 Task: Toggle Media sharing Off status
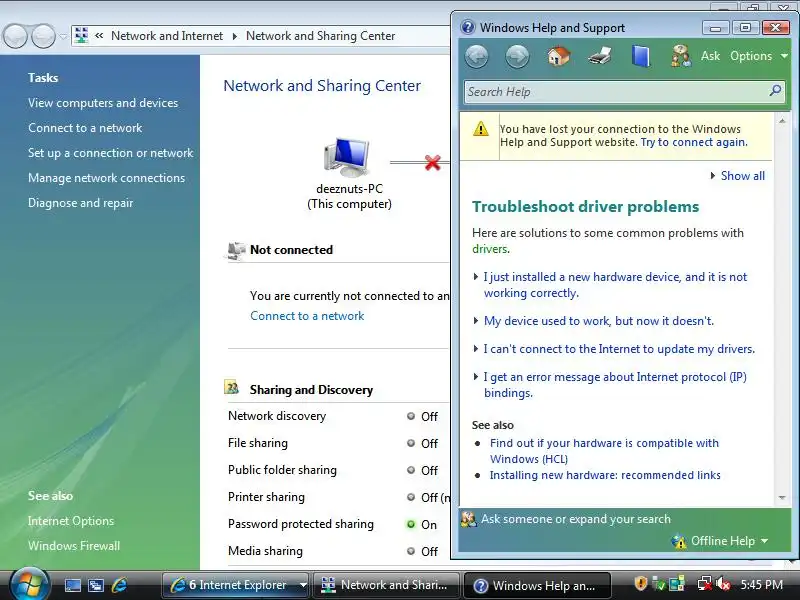click(x=422, y=552)
